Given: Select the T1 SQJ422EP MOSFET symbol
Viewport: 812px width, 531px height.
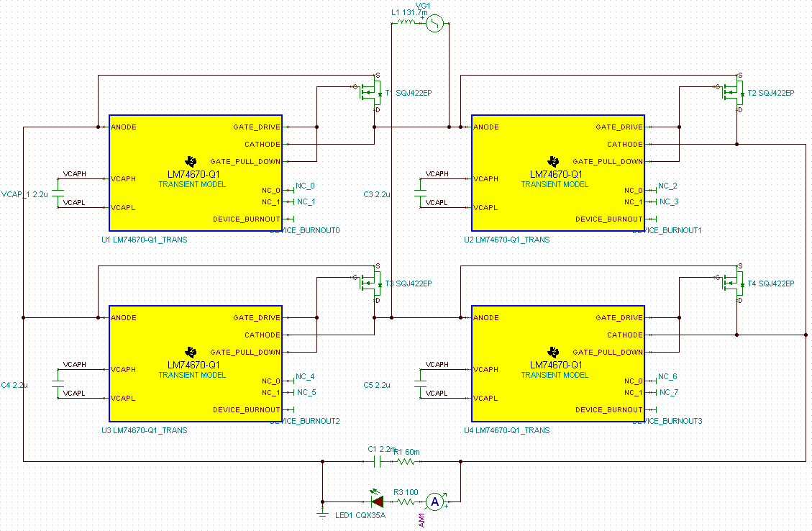Looking at the screenshot, I should point(370,93).
